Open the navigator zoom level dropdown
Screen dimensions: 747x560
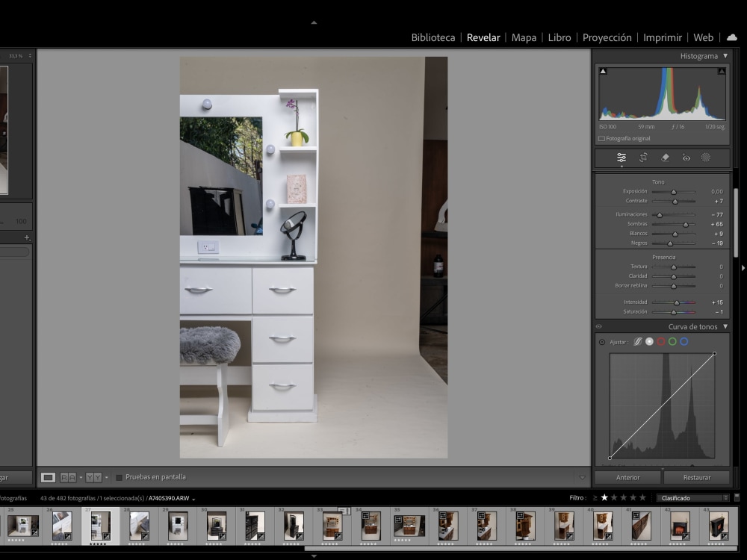(30, 56)
